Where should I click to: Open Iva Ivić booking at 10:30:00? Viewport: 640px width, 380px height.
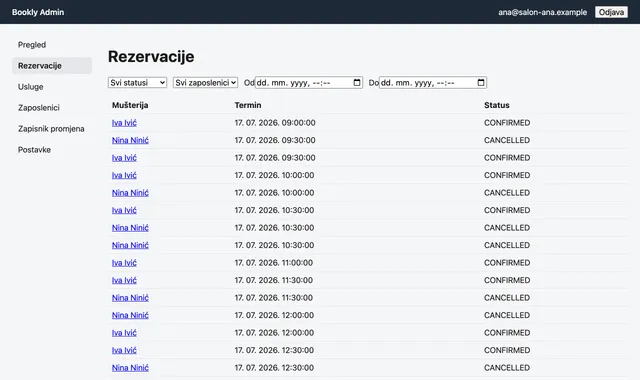[x=124, y=210]
